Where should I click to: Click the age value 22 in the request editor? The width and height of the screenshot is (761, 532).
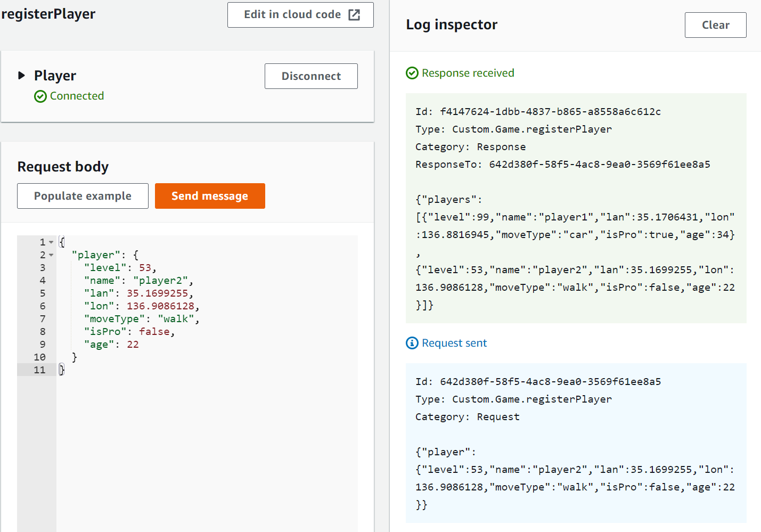pyautogui.click(x=133, y=345)
